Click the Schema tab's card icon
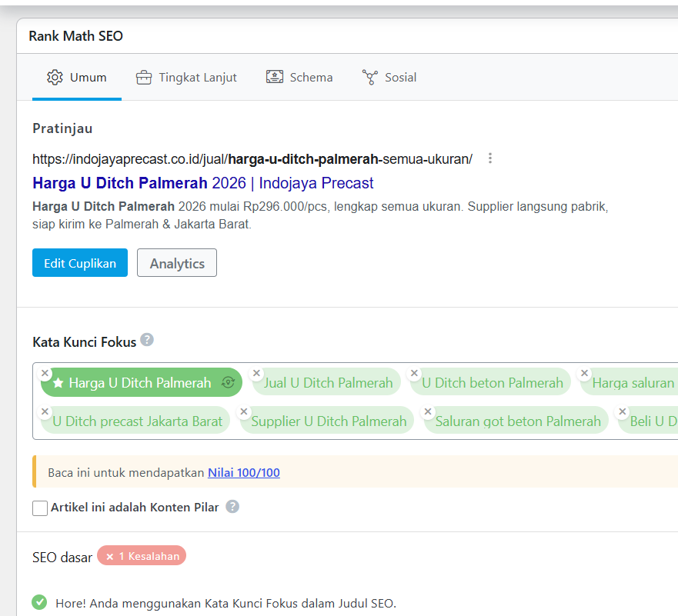The height and width of the screenshot is (616, 678). pyautogui.click(x=275, y=77)
